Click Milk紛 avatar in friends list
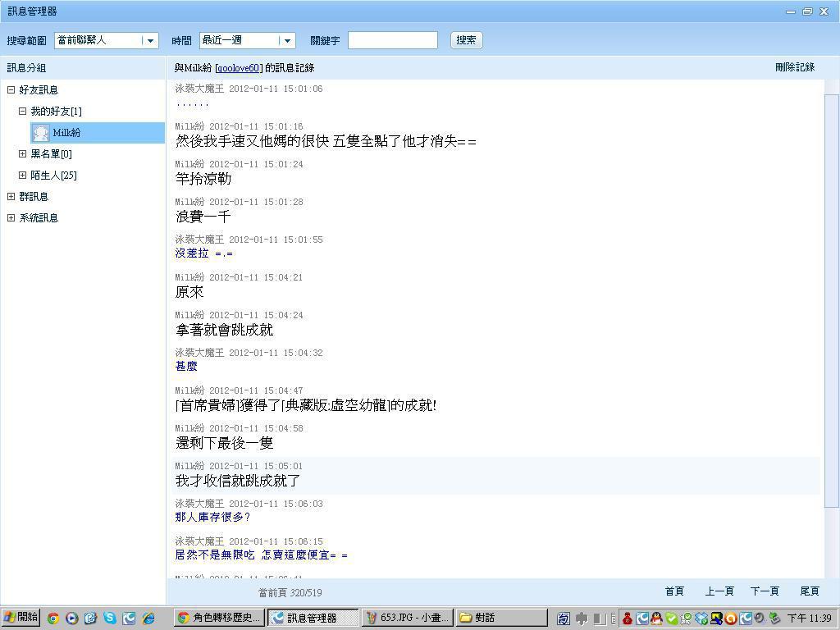The image size is (840, 630). [41, 132]
